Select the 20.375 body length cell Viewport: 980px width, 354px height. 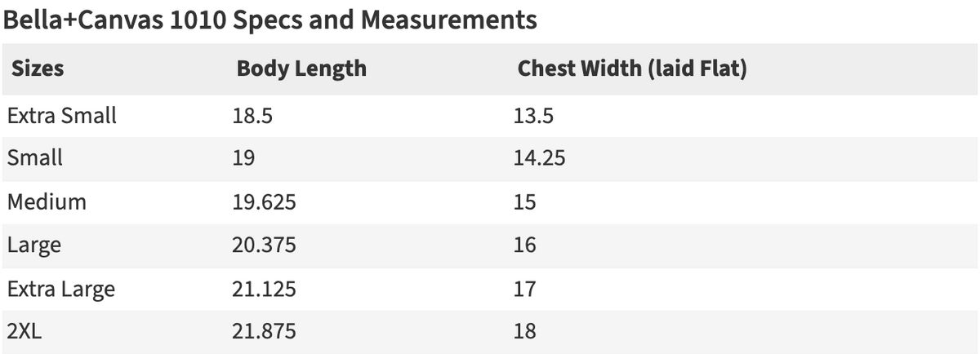tap(265, 245)
